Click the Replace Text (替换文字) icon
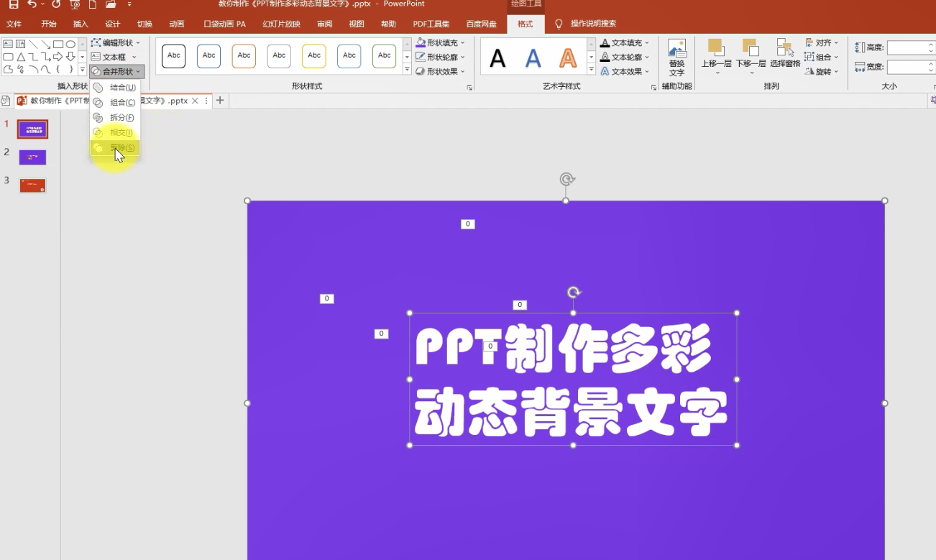The image size is (936, 560). pos(676,58)
